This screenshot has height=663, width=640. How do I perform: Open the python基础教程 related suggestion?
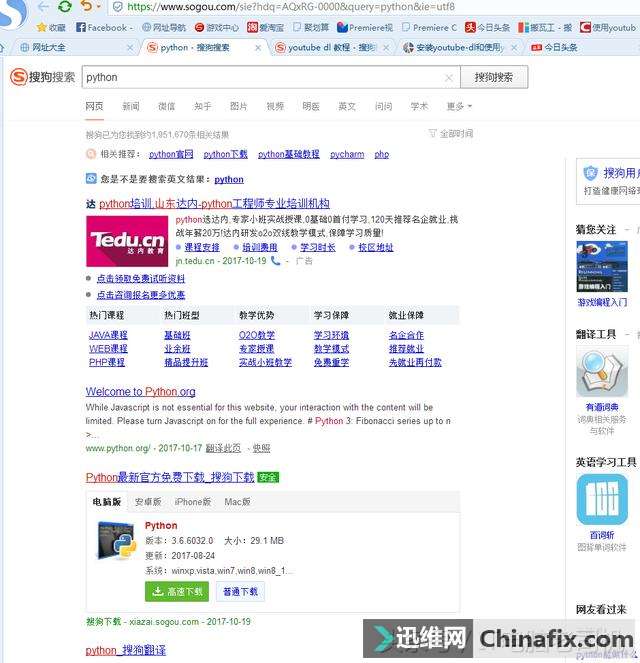tap(289, 154)
